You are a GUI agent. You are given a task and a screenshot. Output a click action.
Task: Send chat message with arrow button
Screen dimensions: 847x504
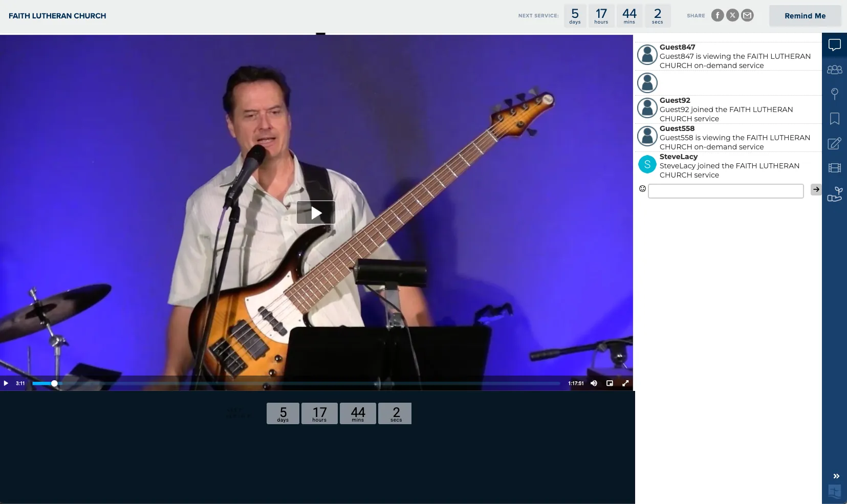click(816, 189)
